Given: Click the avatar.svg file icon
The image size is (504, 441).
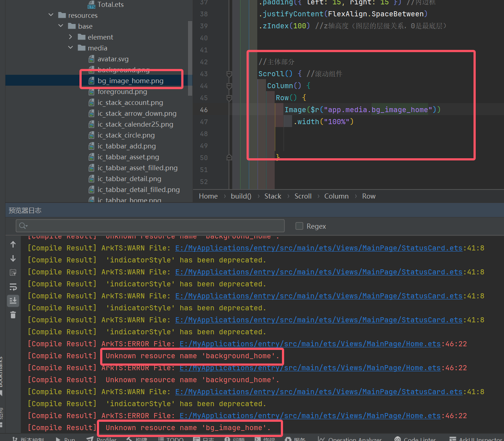Looking at the screenshot, I should 91,59.
